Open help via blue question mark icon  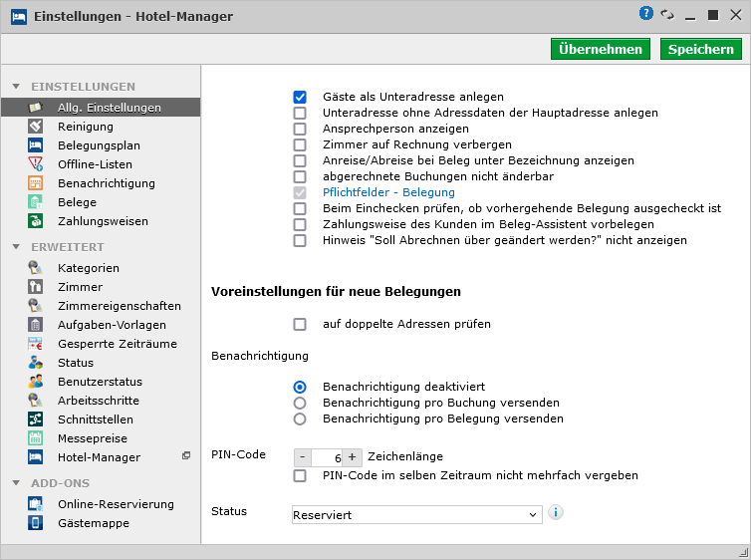[646, 13]
